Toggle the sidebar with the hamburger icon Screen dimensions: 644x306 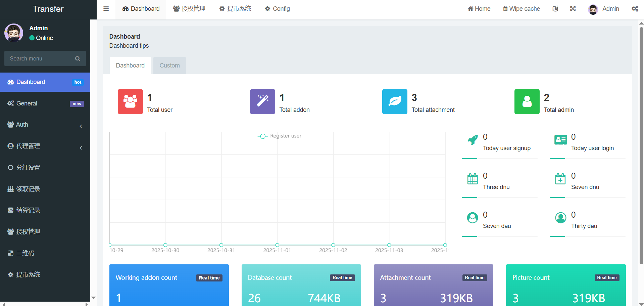tap(106, 9)
